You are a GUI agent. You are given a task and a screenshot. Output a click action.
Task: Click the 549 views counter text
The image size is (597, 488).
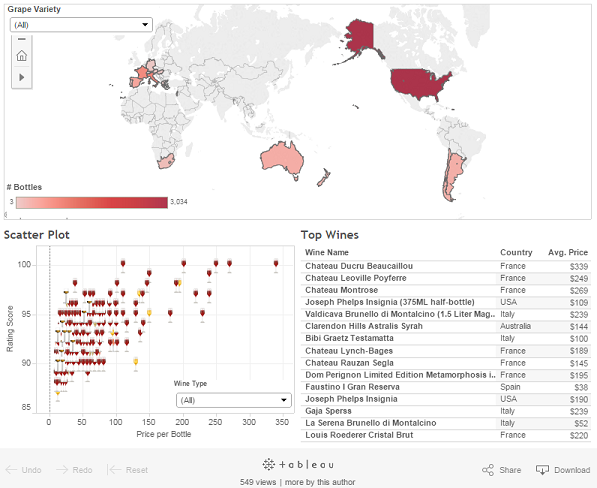click(x=258, y=482)
